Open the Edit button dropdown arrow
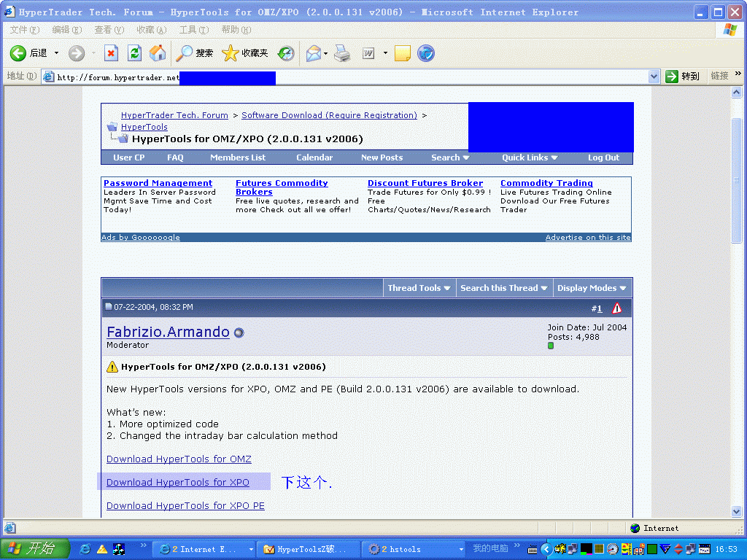The height and width of the screenshot is (560, 747). (385, 53)
